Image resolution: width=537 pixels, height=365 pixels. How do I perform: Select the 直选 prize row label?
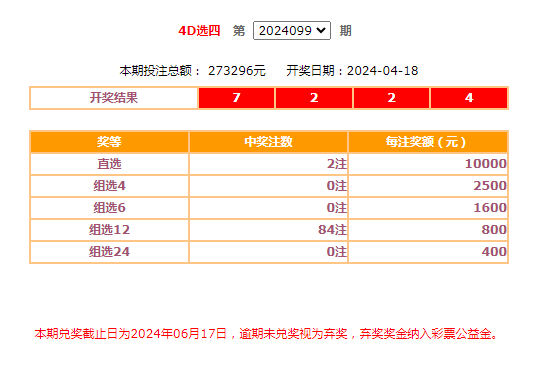click(x=109, y=164)
